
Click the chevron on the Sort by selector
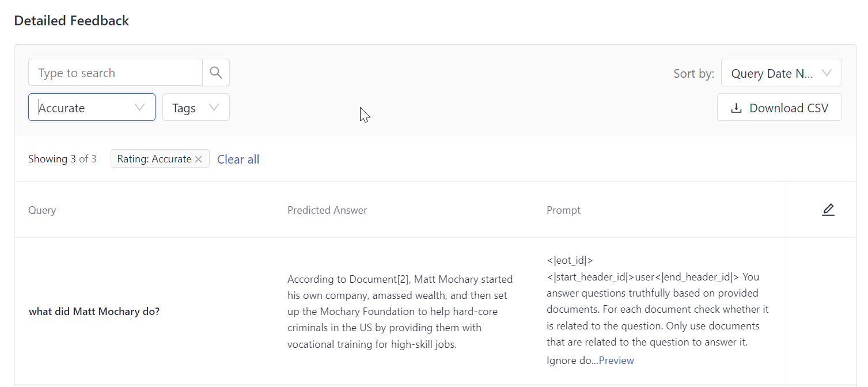[x=828, y=73]
